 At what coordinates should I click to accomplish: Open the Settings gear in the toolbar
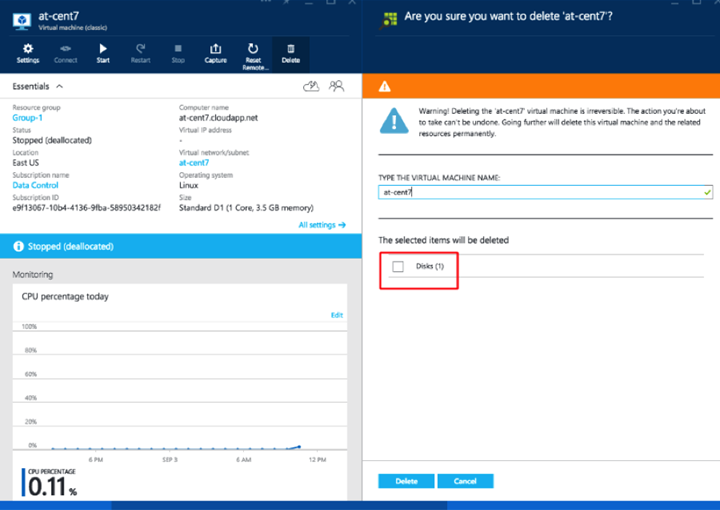tap(28, 53)
